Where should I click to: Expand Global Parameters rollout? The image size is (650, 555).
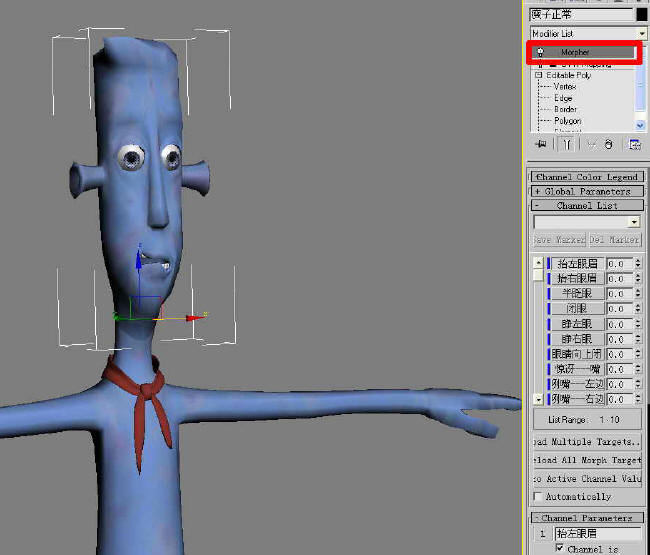587,191
